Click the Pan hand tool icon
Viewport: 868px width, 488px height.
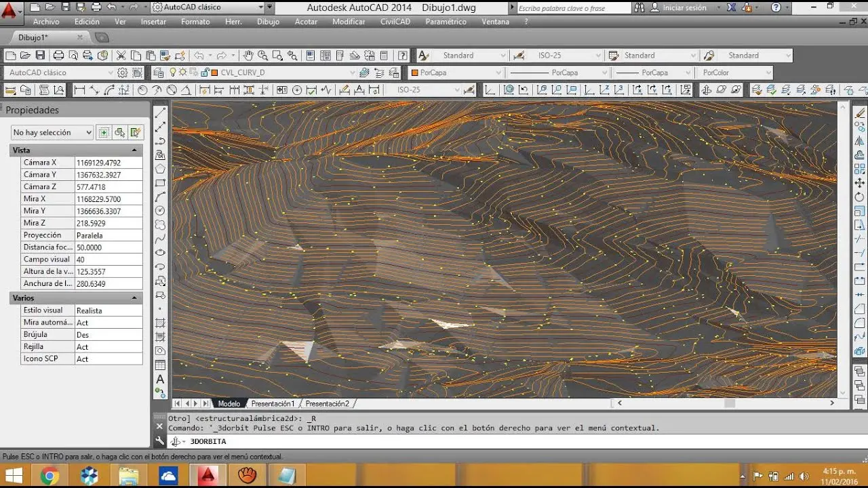pyautogui.click(x=248, y=56)
